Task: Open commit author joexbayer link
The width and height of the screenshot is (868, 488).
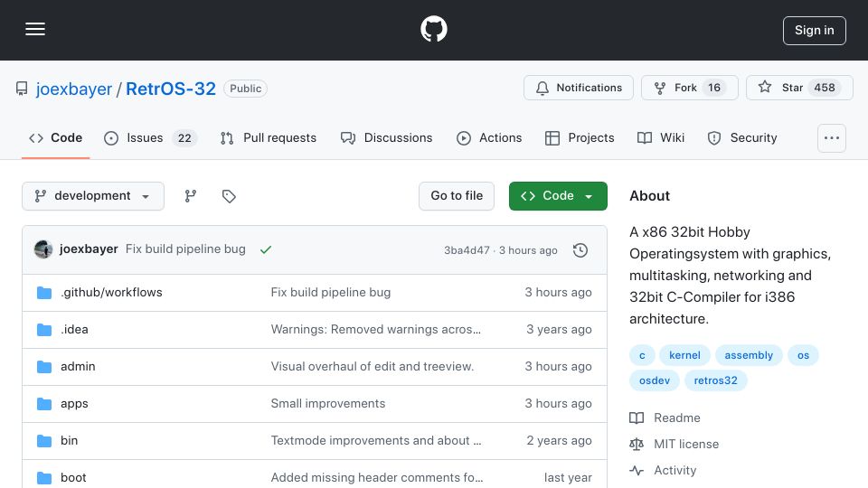Action: point(89,249)
